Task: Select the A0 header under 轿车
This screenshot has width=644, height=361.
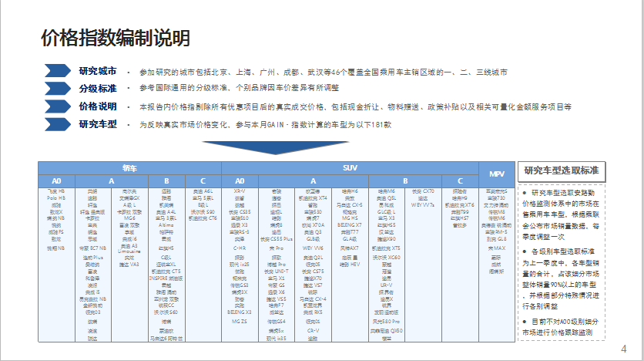Action: point(56,180)
